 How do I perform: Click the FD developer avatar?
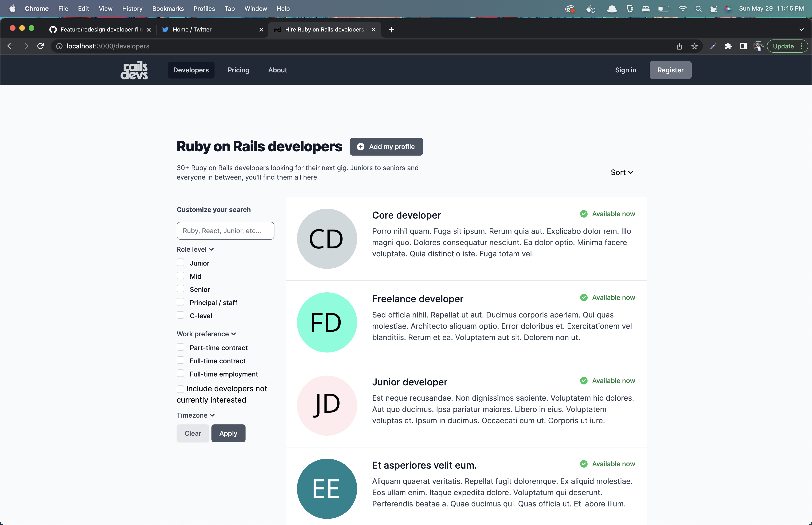(x=326, y=322)
